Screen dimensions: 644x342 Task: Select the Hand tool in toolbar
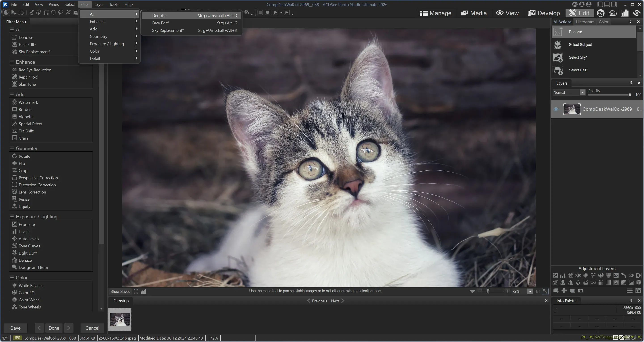(x=6, y=13)
